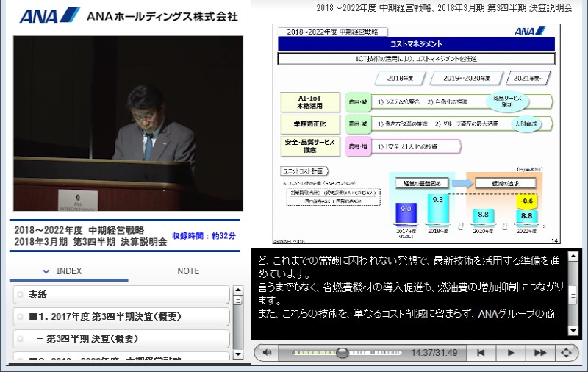Select the 表紙 index entry

(121, 294)
